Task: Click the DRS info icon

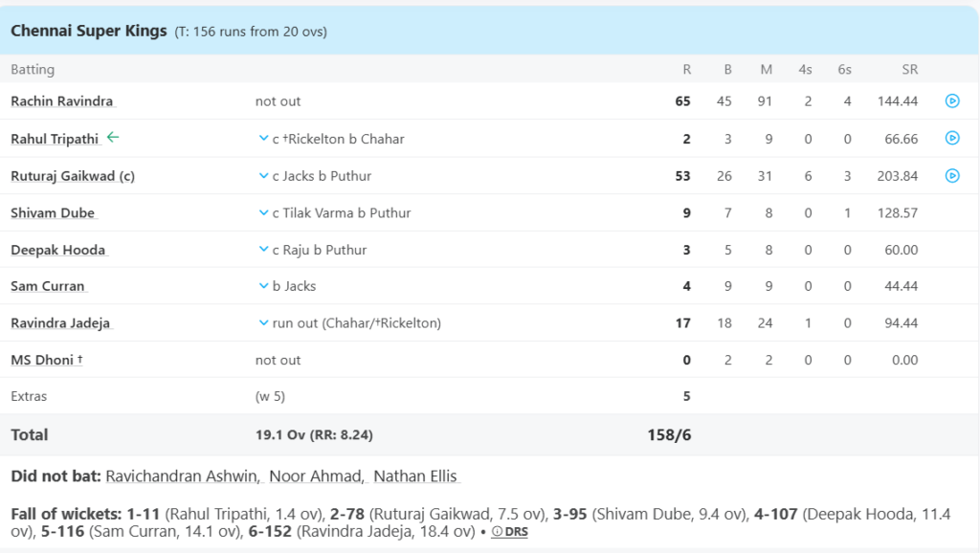Action: (x=496, y=532)
